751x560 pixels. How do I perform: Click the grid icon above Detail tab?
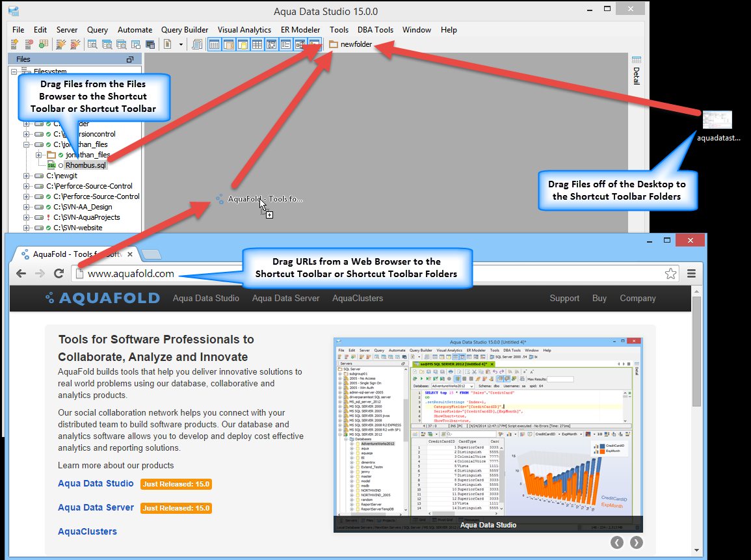point(636,60)
